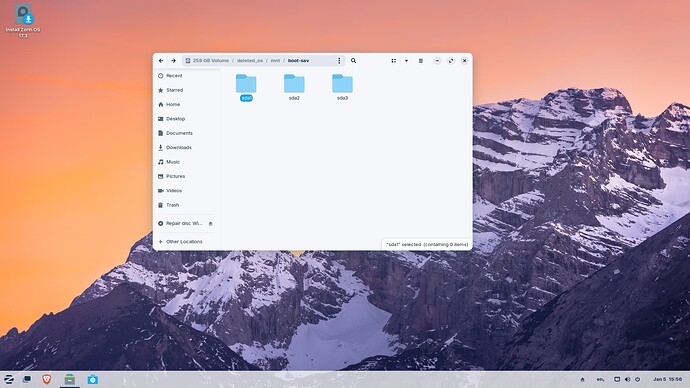Eject the Repair disc volume
The height and width of the screenshot is (388, 690).
pyautogui.click(x=211, y=223)
